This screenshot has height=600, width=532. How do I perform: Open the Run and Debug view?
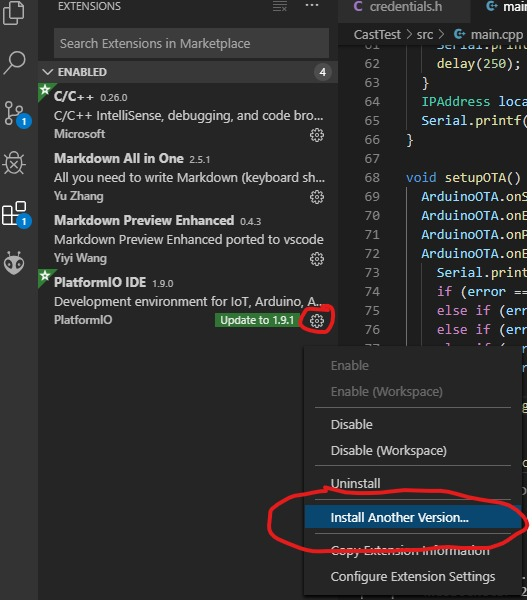(x=14, y=163)
